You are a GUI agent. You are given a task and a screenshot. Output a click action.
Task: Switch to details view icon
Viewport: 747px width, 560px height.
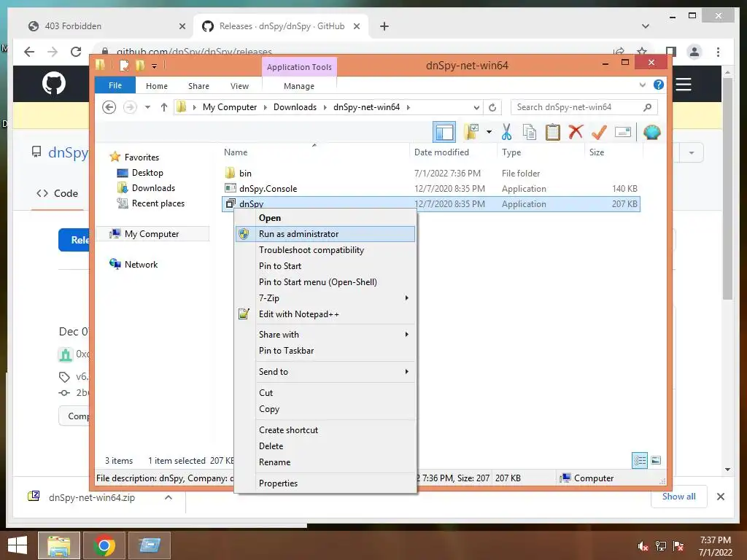pyautogui.click(x=640, y=460)
